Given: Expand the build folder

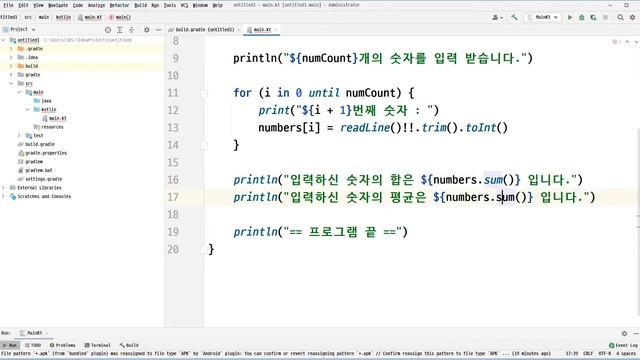Looking at the screenshot, I should (11, 66).
